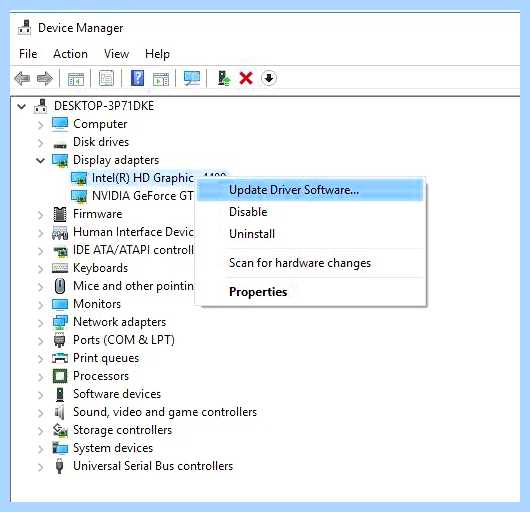Click the Device Manager title bar icon
Image resolution: width=530 pixels, height=512 pixels.
[x=25, y=28]
